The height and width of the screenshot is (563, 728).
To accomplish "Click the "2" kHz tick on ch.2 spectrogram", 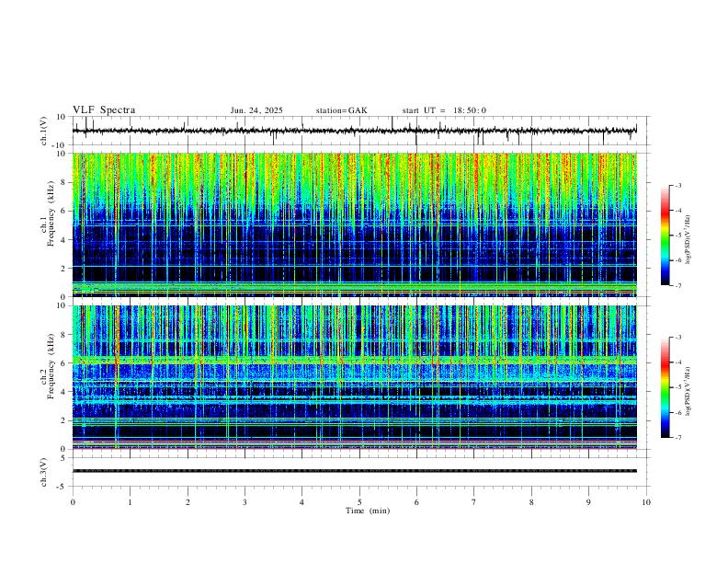I will pyautogui.click(x=63, y=420).
